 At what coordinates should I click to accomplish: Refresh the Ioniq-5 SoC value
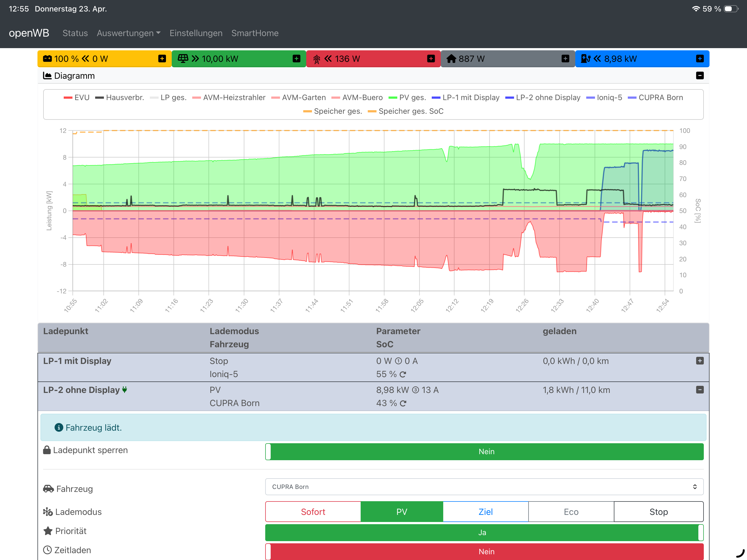tap(402, 374)
